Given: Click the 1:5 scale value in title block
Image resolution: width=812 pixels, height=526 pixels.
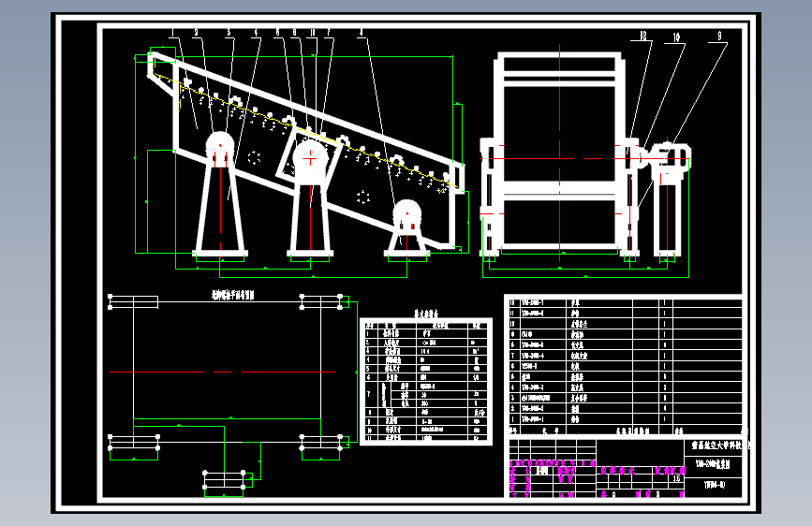Looking at the screenshot, I should (676, 479).
